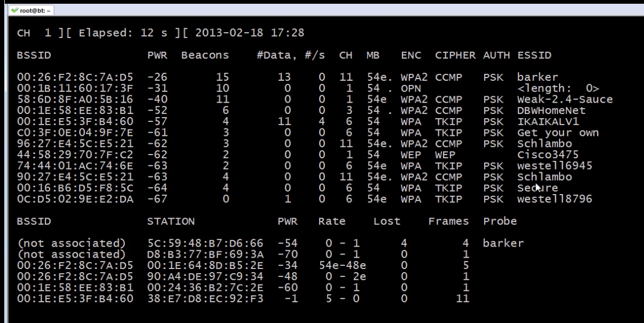
Task: Click the Elapsed: 12 s status text
Action: click(x=123, y=33)
